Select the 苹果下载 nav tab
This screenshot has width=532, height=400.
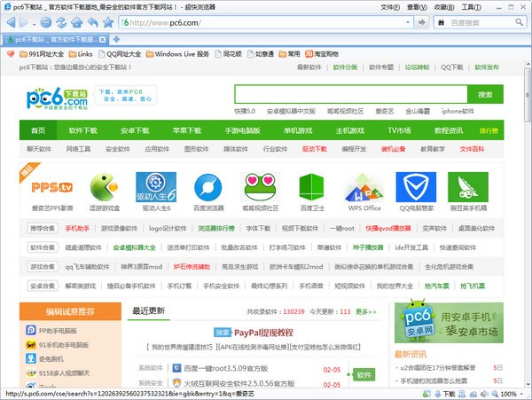click(187, 130)
